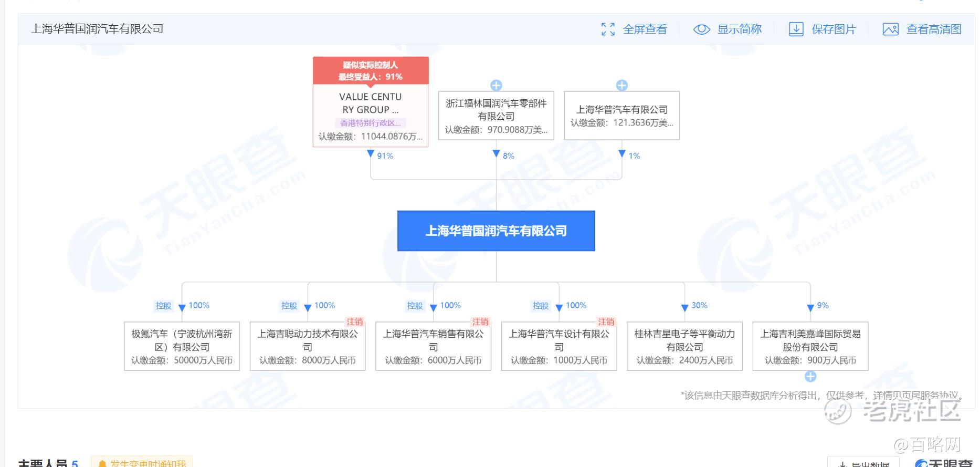
Task: Click 上海华普国润汽车有限公司 panel title
Action: [97, 29]
